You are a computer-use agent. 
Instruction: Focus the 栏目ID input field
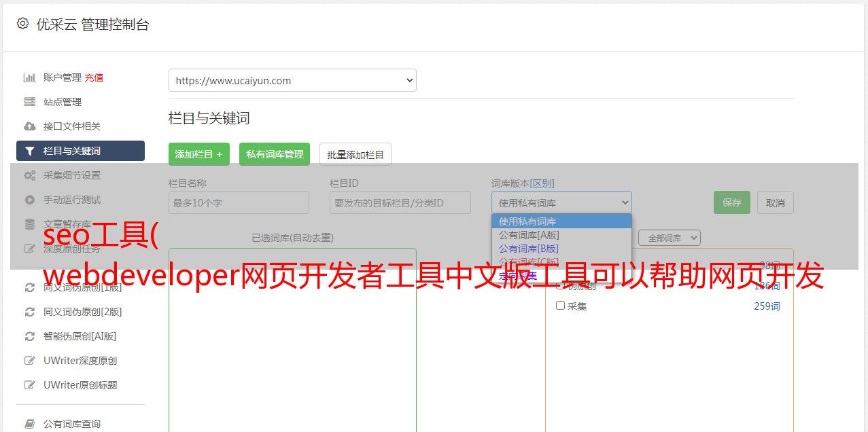click(400, 202)
